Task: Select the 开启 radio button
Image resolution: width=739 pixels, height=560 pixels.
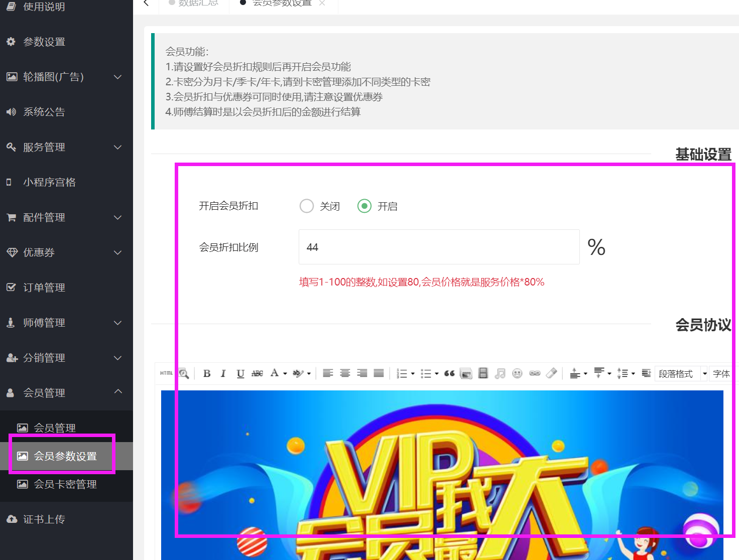Action: click(364, 206)
